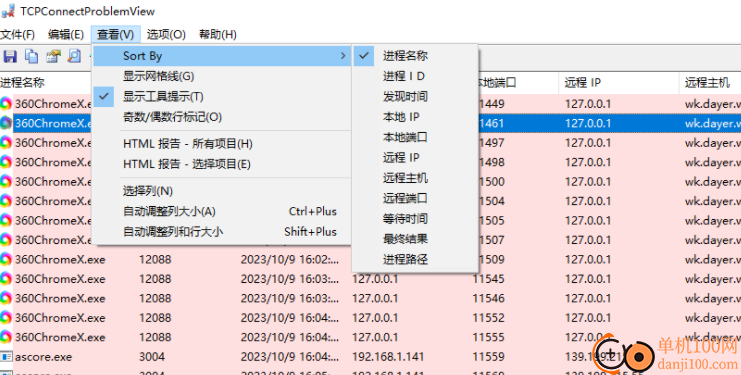This screenshot has height=375, width=741.
Task: Sort by 远程端口 in submenu
Action: coord(415,198)
